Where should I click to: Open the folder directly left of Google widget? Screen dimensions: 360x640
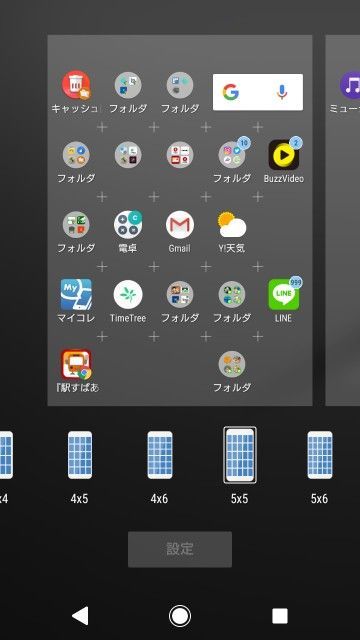[180, 85]
